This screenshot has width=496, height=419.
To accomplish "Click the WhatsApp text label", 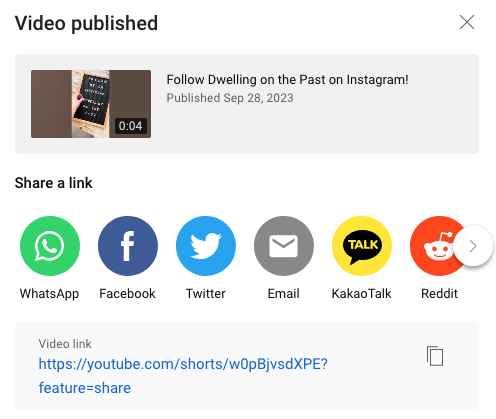I will [49, 294].
